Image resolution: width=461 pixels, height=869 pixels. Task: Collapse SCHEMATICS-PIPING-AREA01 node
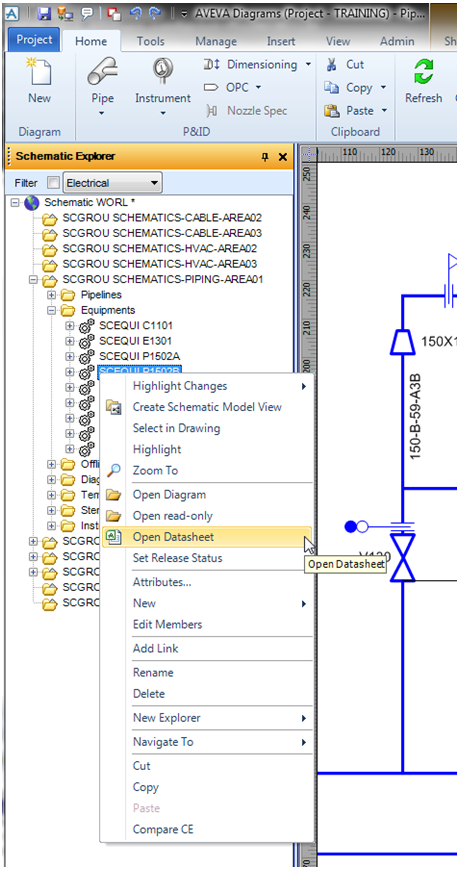pos(33,280)
